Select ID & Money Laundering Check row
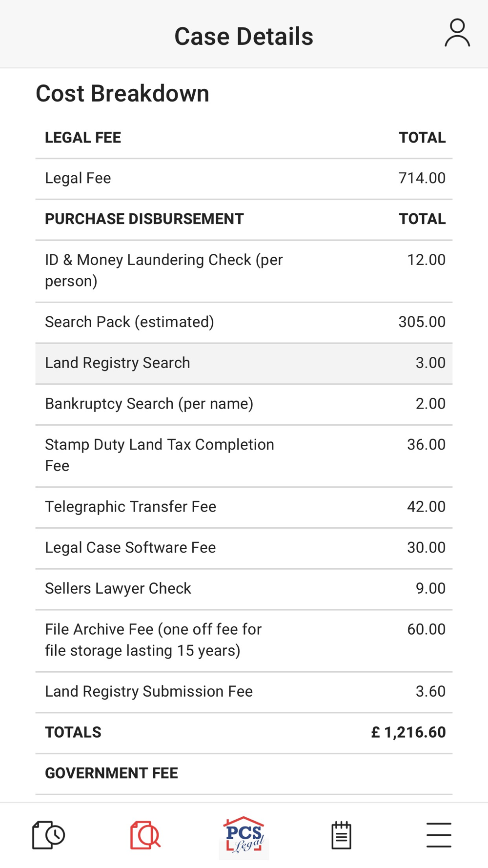488x868 pixels. pyautogui.click(x=244, y=270)
